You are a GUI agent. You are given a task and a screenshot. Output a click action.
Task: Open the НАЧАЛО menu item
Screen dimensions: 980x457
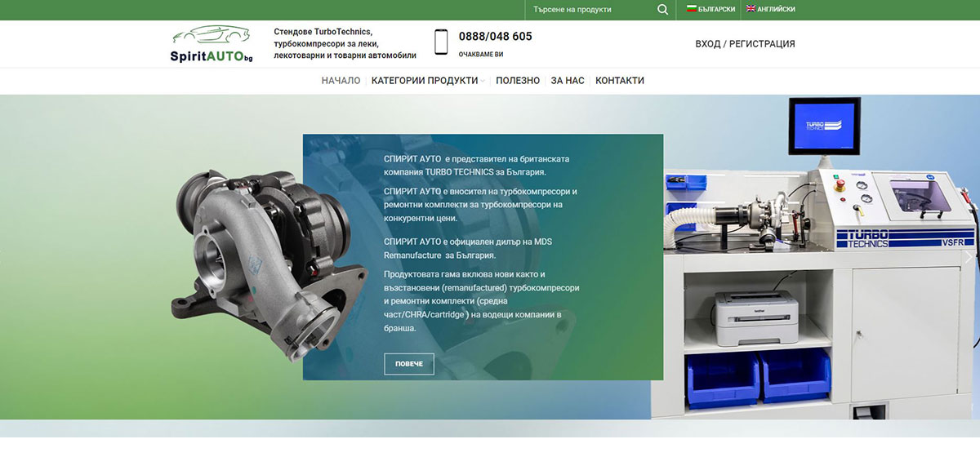(341, 81)
